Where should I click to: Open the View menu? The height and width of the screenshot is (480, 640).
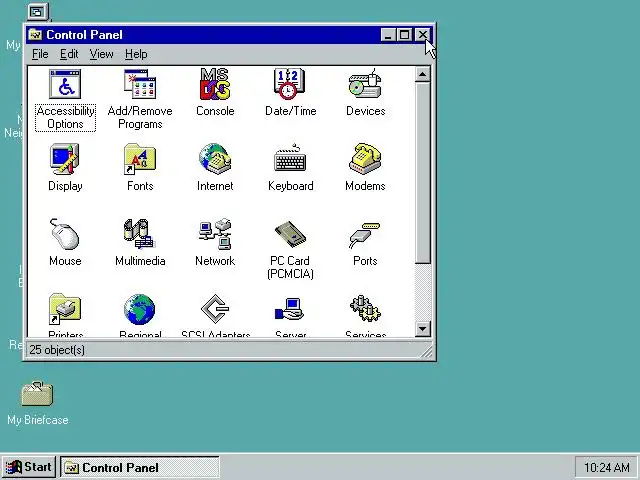click(x=102, y=54)
